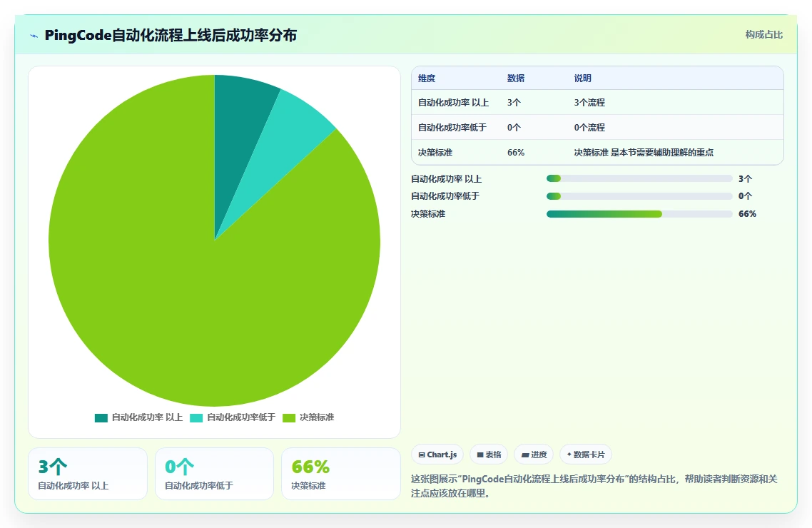Viewport: 812px width, 528px height.
Task: Toggle legend label 自动化成功率低于
Action: (x=241, y=417)
